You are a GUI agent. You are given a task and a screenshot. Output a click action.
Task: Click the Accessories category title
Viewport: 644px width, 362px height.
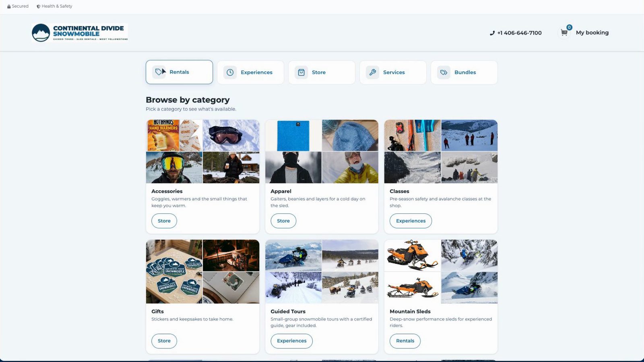tap(167, 191)
